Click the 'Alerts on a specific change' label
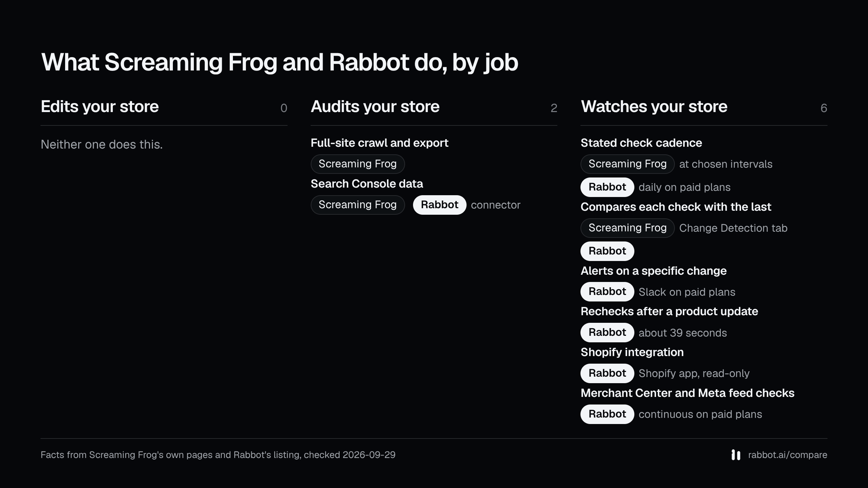This screenshot has width=868, height=488. click(x=654, y=271)
